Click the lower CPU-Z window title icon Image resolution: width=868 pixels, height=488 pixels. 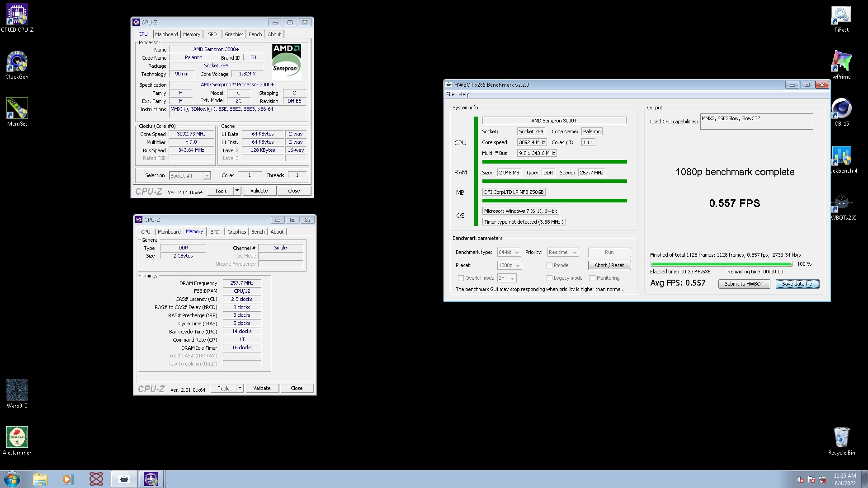click(x=139, y=220)
